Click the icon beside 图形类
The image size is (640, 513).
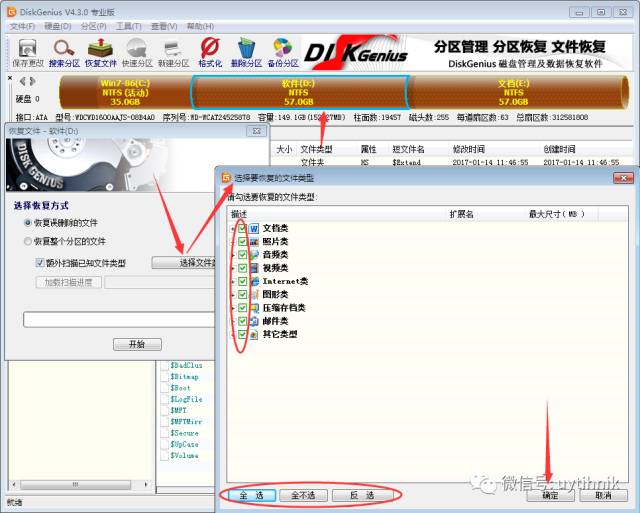pos(254,295)
